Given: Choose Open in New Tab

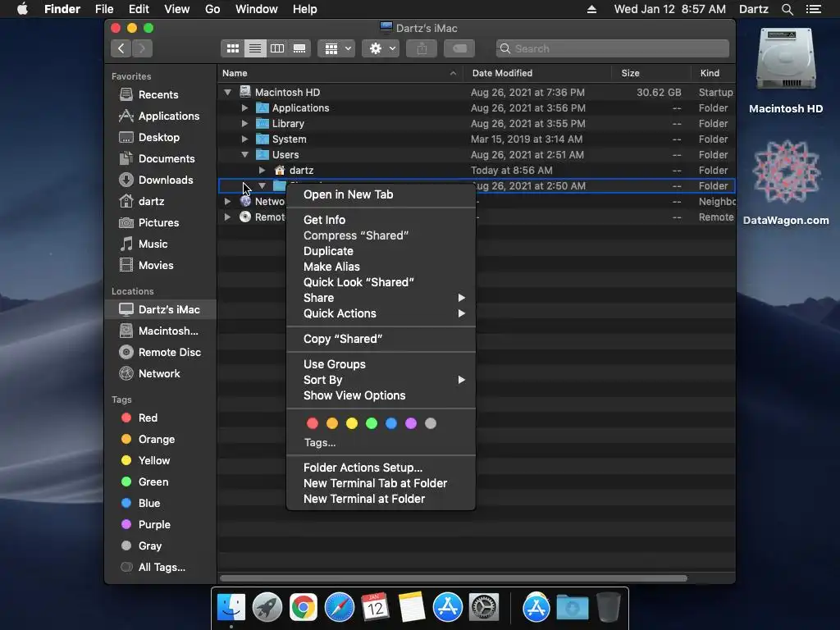Looking at the screenshot, I should [381, 194].
